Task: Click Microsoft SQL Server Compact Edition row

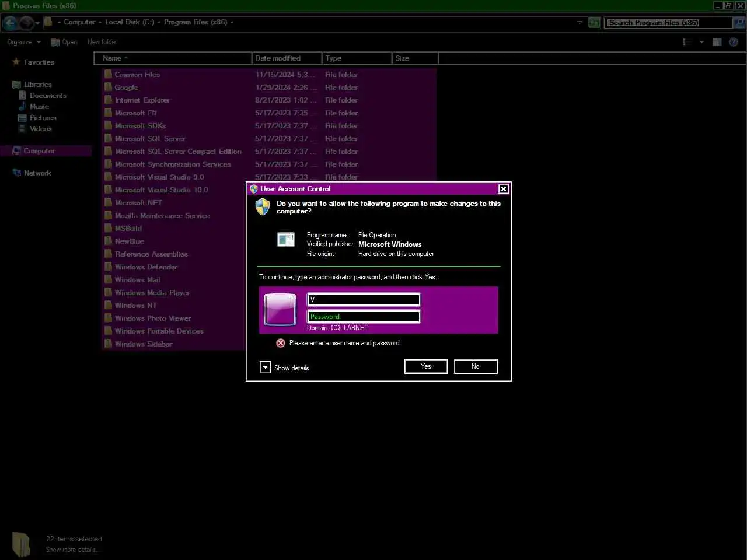Action: [x=269, y=152]
